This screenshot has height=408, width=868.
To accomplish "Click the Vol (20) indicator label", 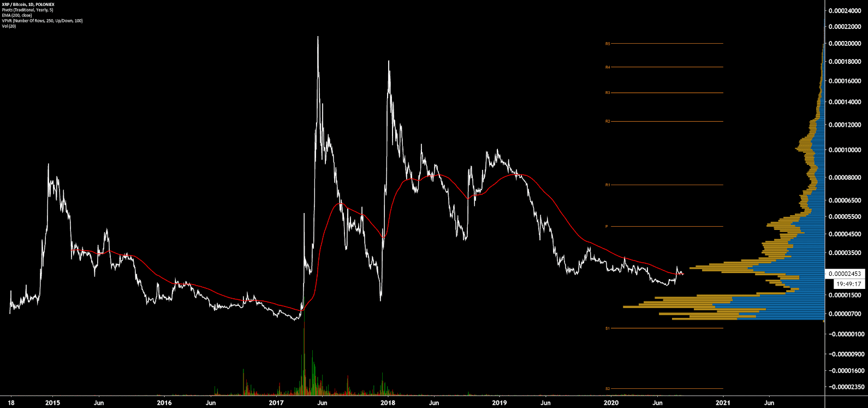I will point(9,26).
